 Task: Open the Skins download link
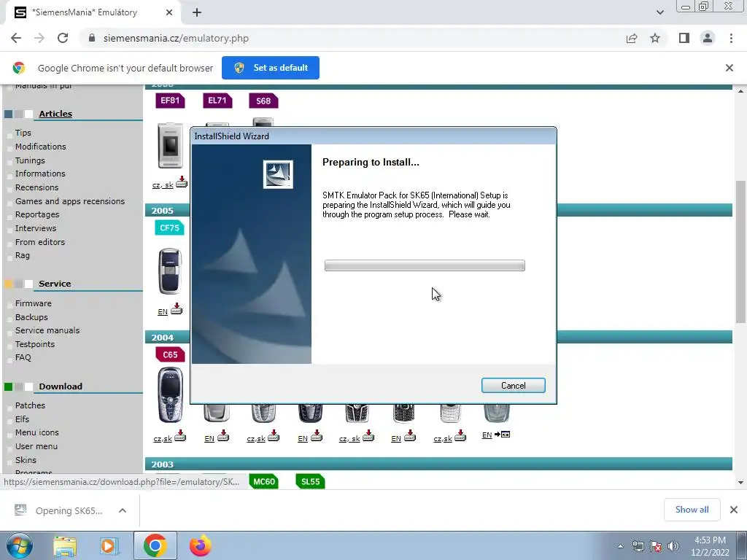[26, 461]
